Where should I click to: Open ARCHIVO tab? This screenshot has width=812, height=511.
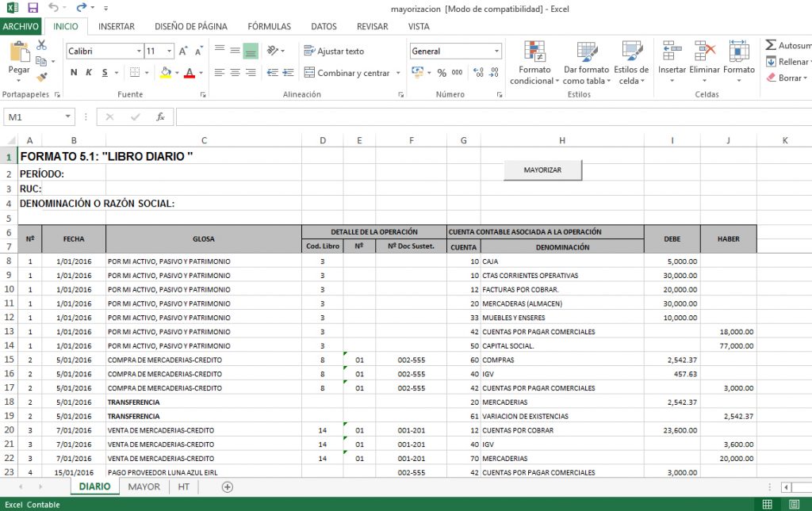pos(21,26)
